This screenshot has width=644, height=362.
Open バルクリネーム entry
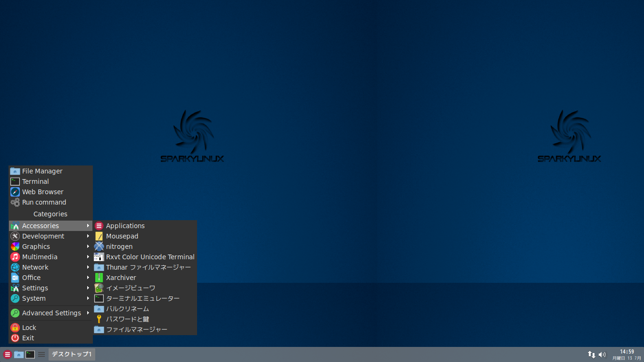click(x=145, y=309)
